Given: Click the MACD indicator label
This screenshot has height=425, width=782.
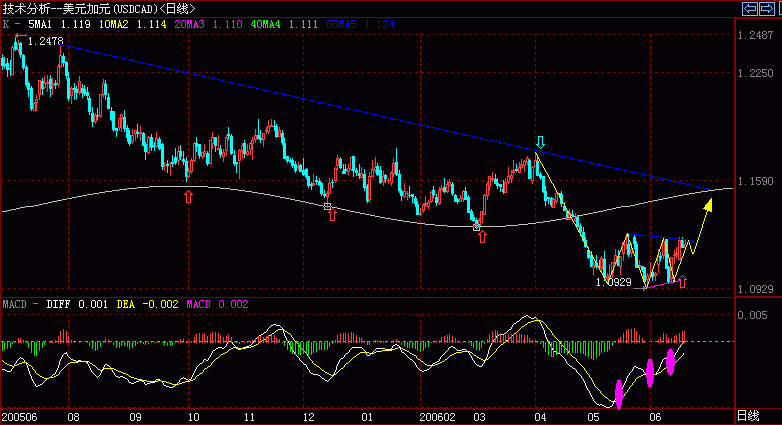Looking at the screenshot, I should click(14, 304).
